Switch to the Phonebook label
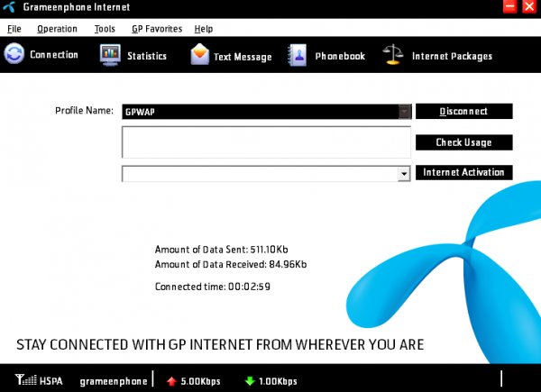 (x=340, y=56)
